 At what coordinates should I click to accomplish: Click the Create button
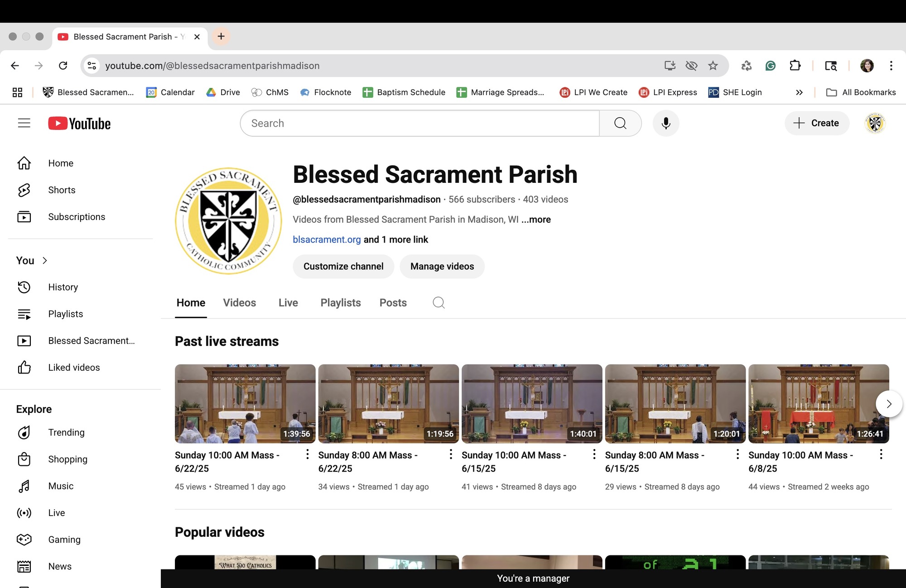[817, 123]
